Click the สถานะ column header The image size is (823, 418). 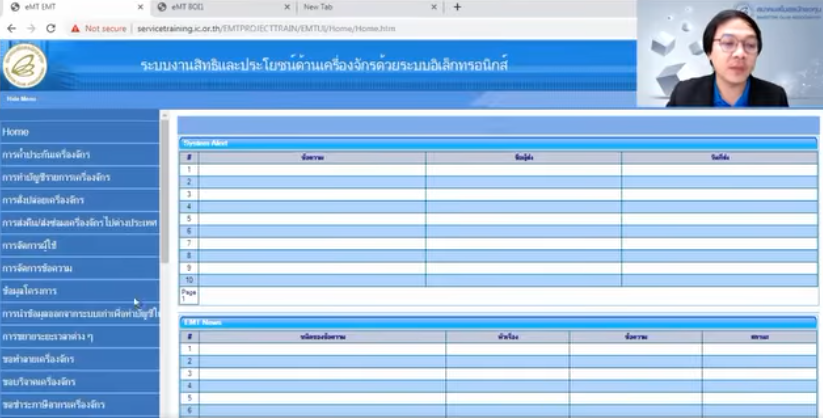click(x=759, y=337)
